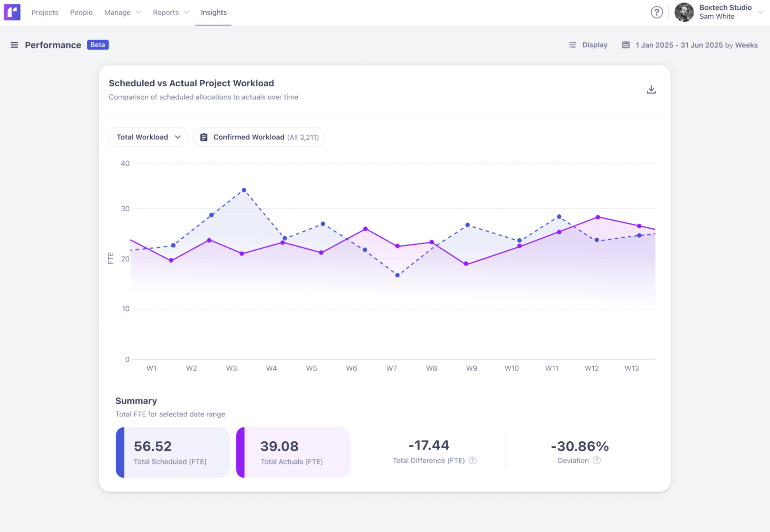Click the download chart icon

click(651, 90)
